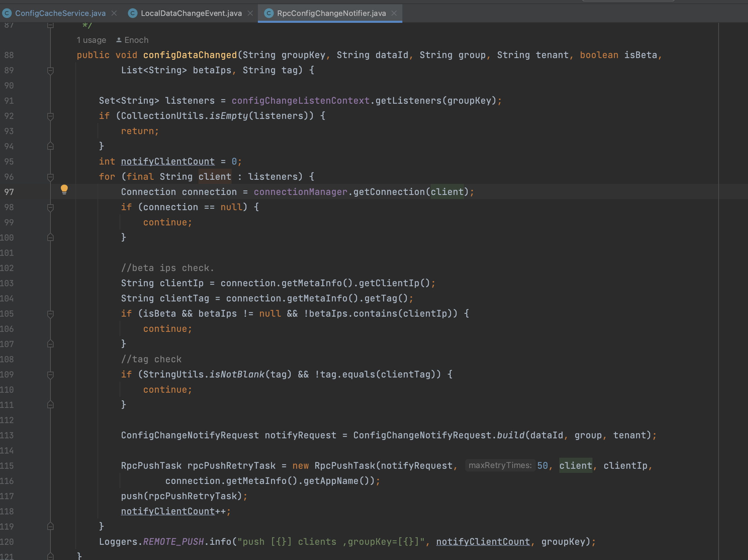Click push(rpcPushRetryTask) on line 117

coord(181,496)
